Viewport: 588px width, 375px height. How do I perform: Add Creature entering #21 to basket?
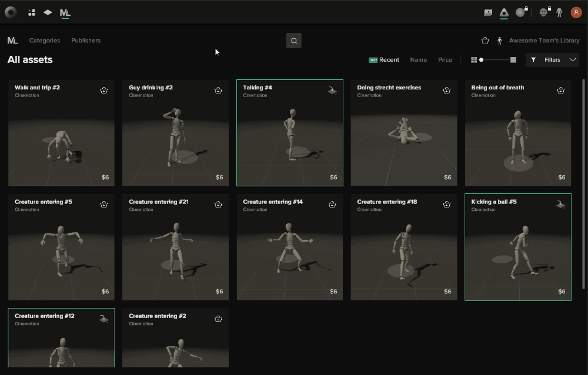[x=218, y=205]
